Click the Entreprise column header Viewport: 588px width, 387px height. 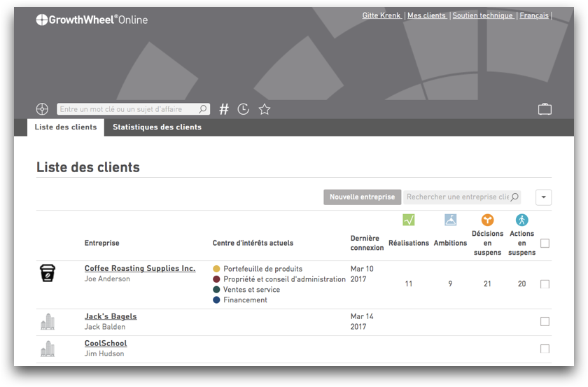pyautogui.click(x=101, y=243)
